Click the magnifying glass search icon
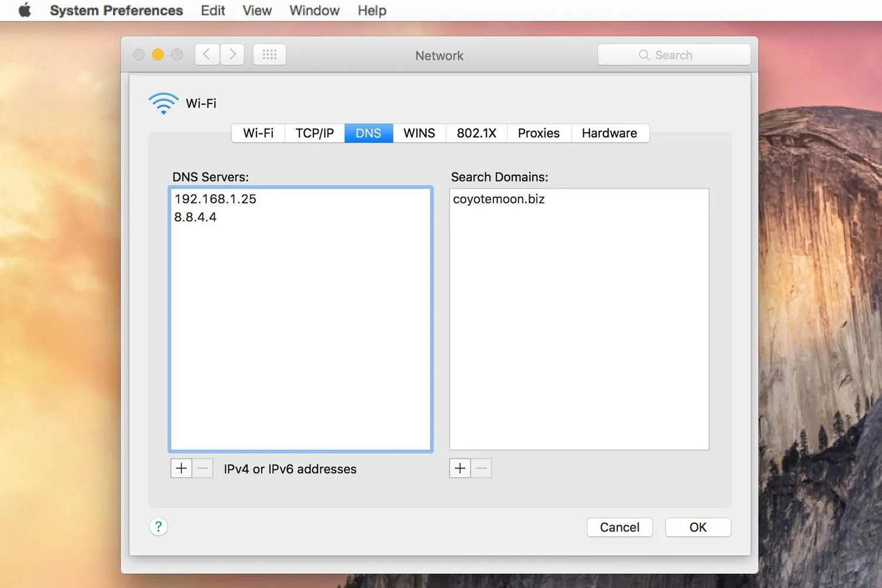This screenshot has width=882, height=588. pyautogui.click(x=644, y=55)
